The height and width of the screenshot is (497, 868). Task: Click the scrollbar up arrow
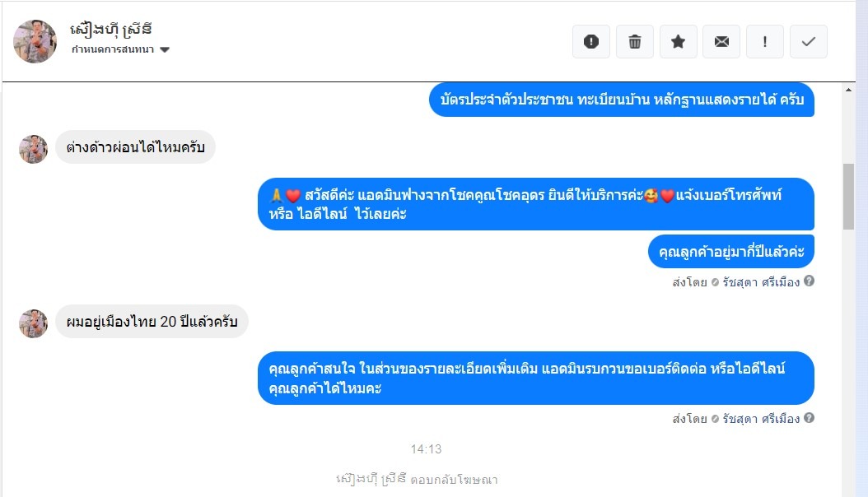point(848,90)
